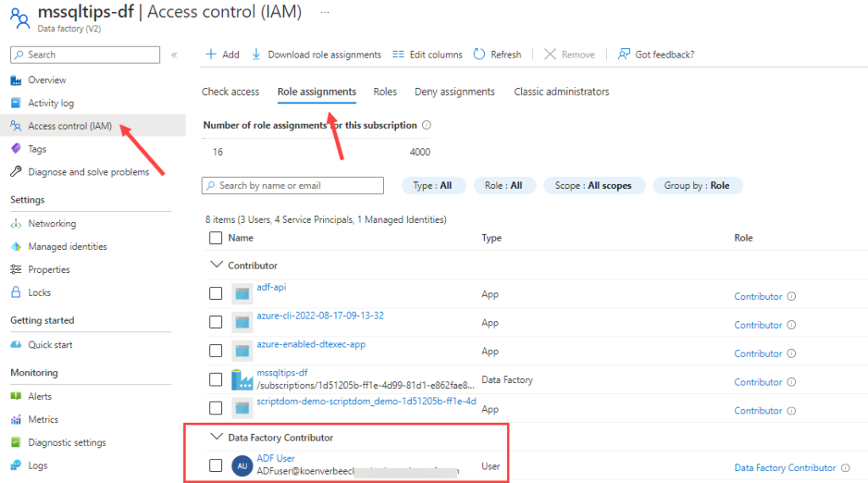
Task: Open the Role : All filter
Action: point(504,186)
